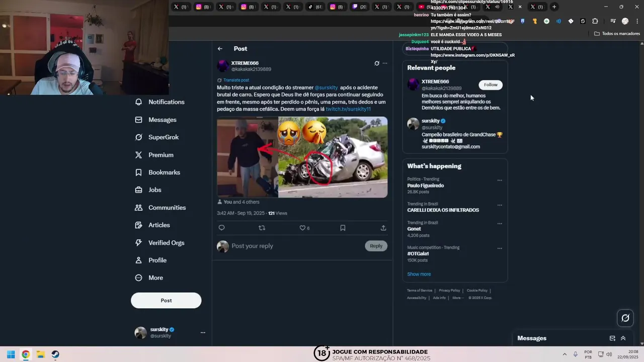Open File Explorer from the taskbar
The image size is (644, 362).
[x=40, y=354]
